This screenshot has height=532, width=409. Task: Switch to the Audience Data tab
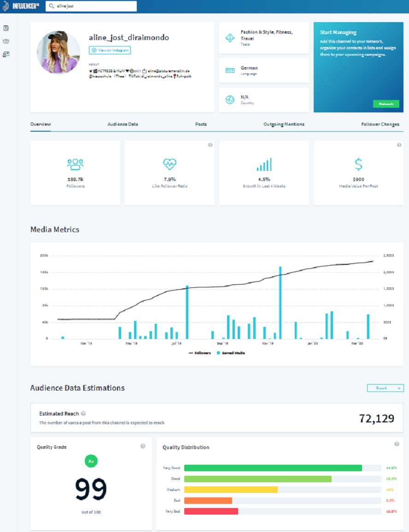pyautogui.click(x=123, y=124)
